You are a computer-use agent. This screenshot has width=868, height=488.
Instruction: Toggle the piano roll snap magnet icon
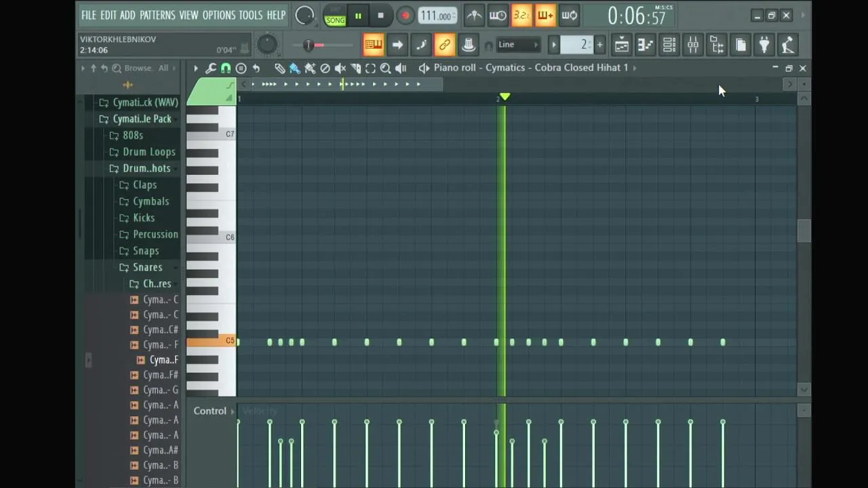coord(226,68)
